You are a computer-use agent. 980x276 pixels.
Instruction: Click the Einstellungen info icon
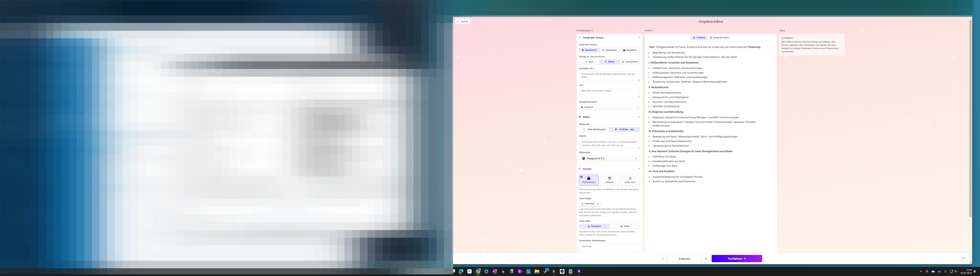(592, 30)
